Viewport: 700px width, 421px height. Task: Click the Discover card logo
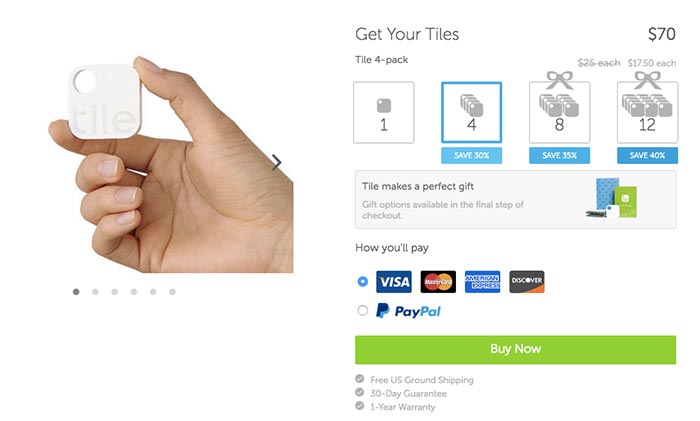click(x=527, y=282)
